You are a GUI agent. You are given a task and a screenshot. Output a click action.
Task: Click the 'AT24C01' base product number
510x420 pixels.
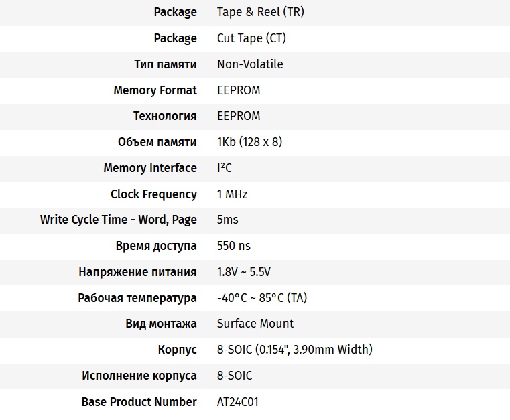tap(237, 402)
